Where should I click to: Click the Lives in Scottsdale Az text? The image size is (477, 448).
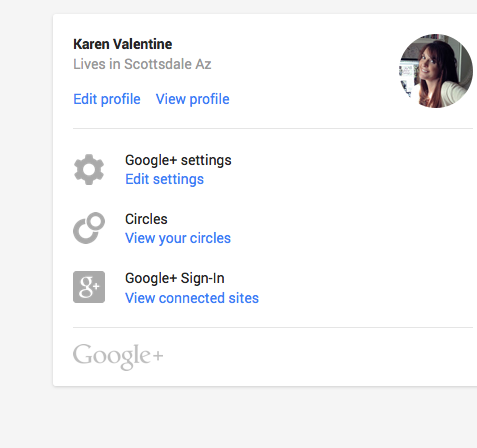pos(142,64)
